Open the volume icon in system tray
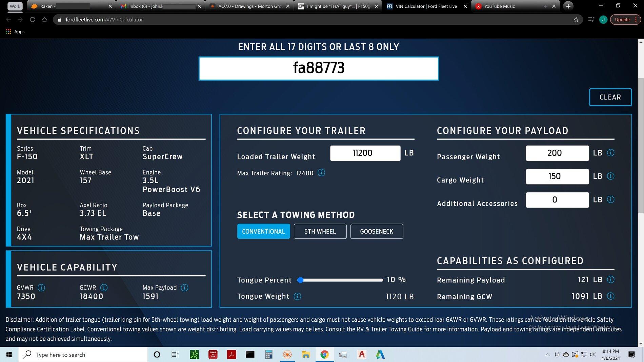Image resolution: width=644 pixels, height=362 pixels. point(593,355)
